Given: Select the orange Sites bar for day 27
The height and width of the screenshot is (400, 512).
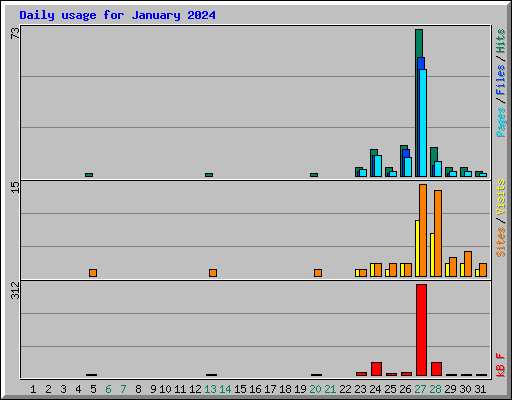Looking at the screenshot, I should click(423, 230).
